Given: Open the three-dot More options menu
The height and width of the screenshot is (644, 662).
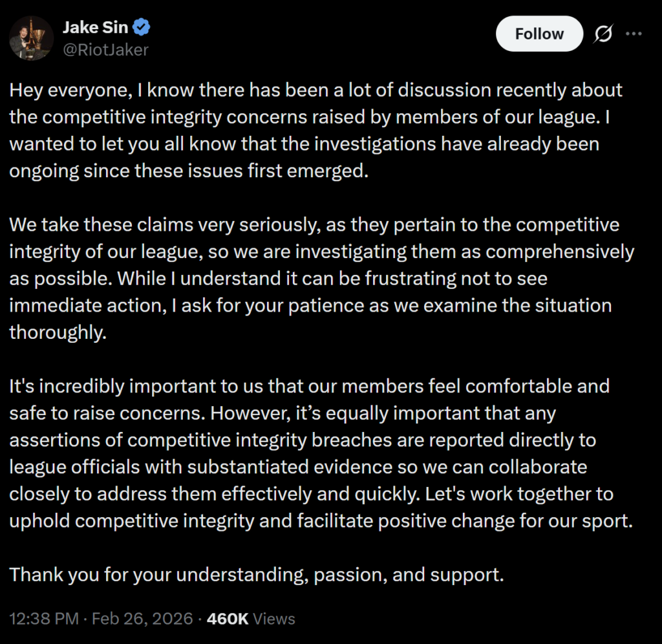Looking at the screenshot, I should click(x=634, y=34).
